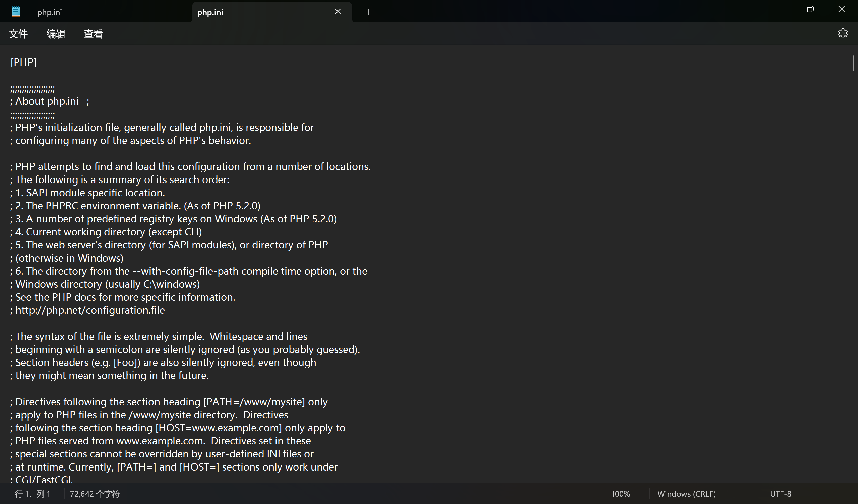The width and height of the screenshot is (858, 504).
Task: Click line '; 5. The web server's directory'
Action: (169, 245)
